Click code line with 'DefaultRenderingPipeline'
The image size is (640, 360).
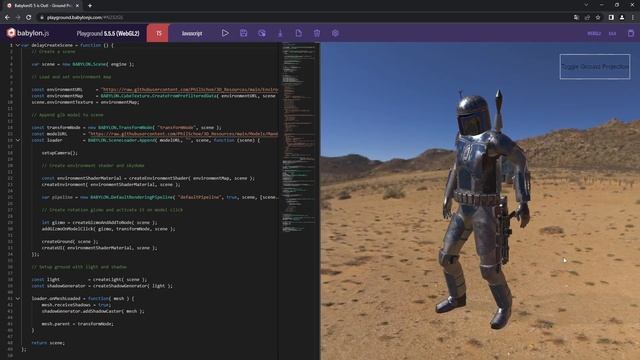(x=160, y=197)
